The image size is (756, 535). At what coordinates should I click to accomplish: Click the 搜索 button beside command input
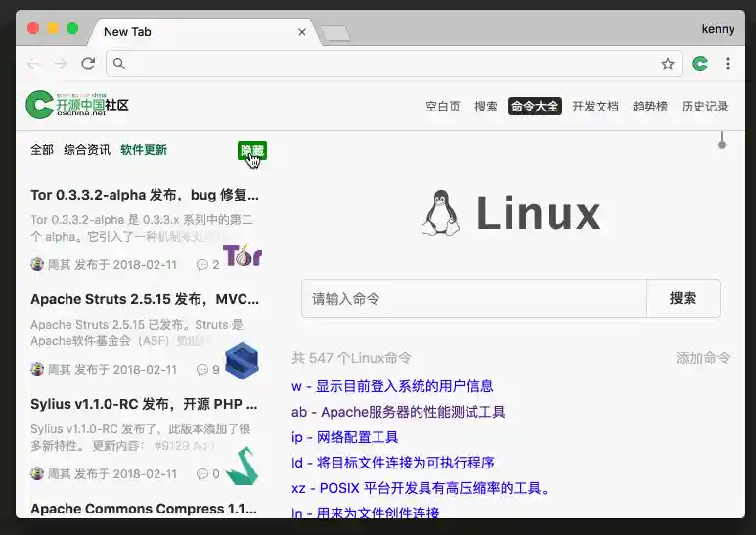tap(684, 298)
